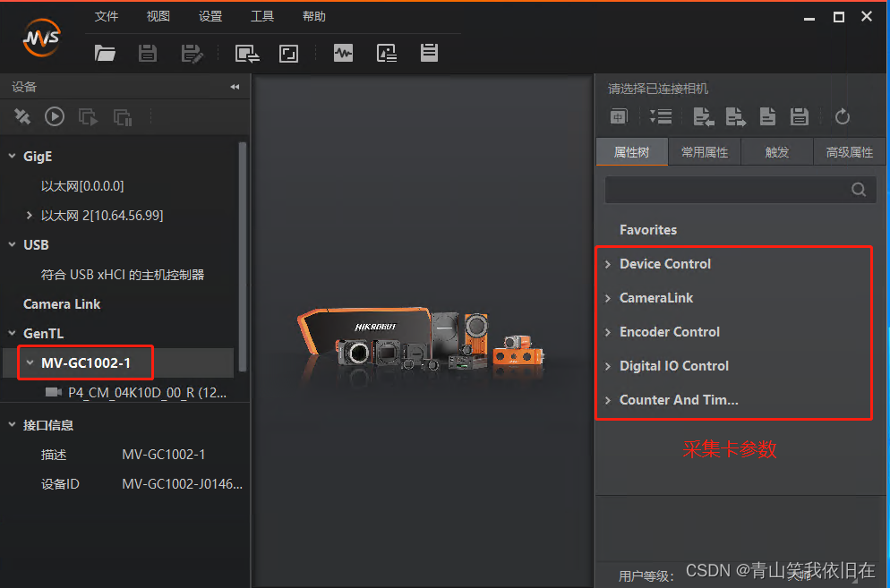Select the Favorites item
The width and height of the screenshot is (890, 588).
tap(648, 230)
